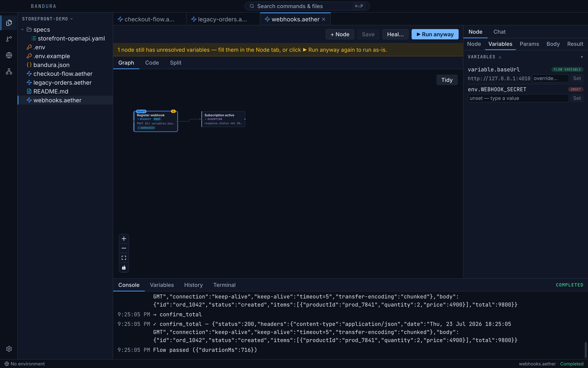Viewport: 588px width, 368px height.
Task: Collapse the VARIABLES section arrow
Action: click(x=582, y=57)
